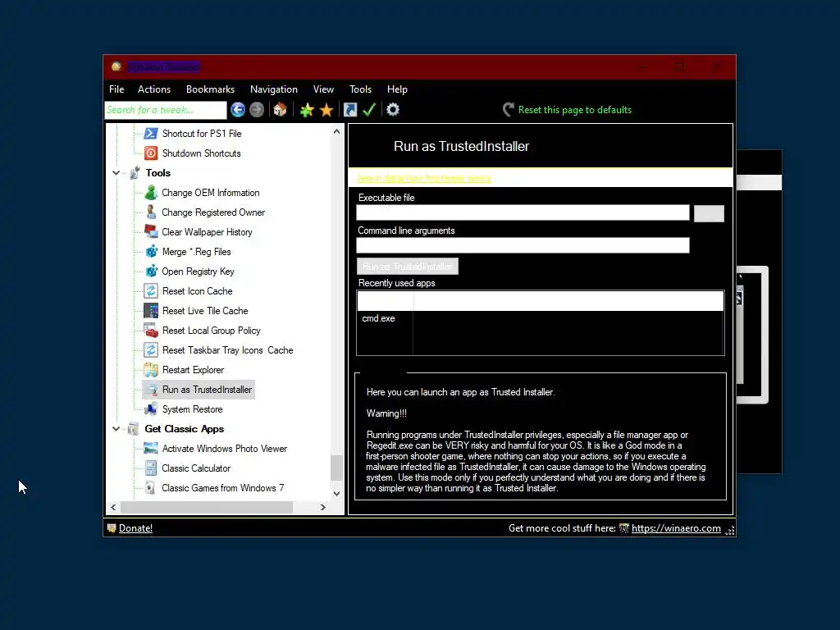Click the Tools category wrench icon

[135, 173]
